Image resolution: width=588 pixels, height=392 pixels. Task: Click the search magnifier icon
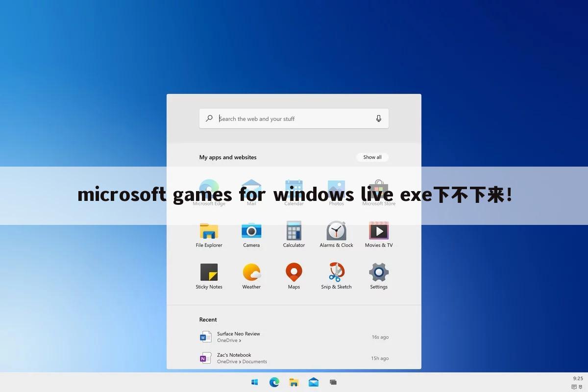point(209,119)
